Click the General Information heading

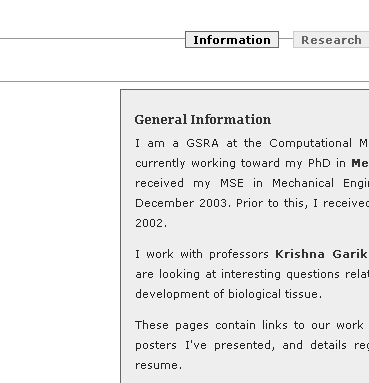click(203, 120)
